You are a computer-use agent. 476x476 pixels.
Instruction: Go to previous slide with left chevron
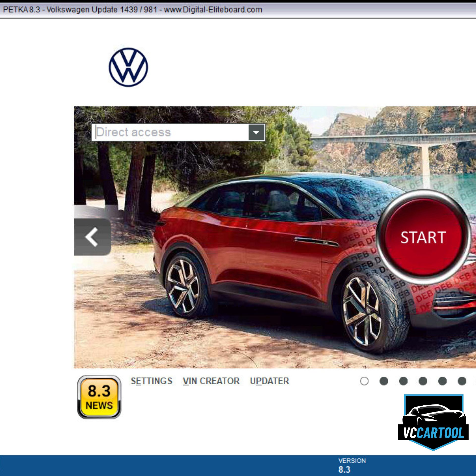[x=92, y=237]
